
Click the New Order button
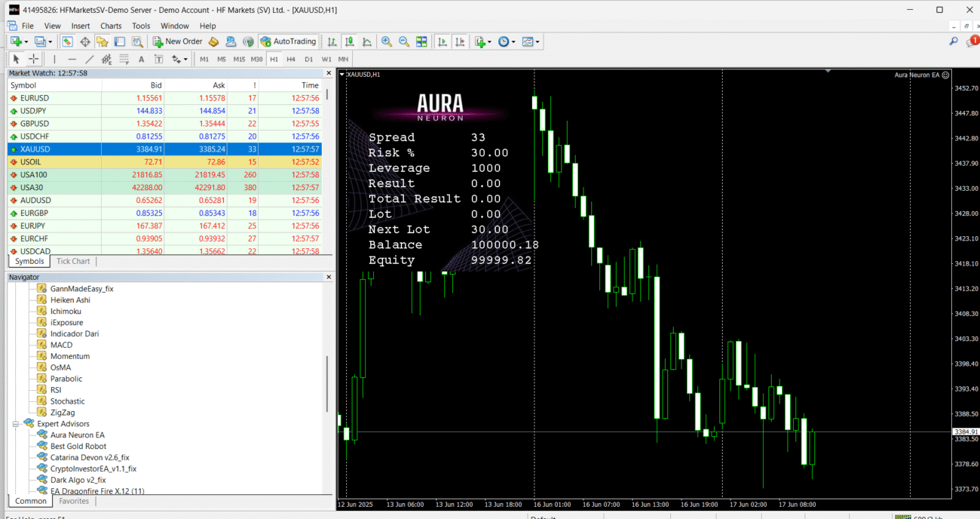tap(178, 41)
